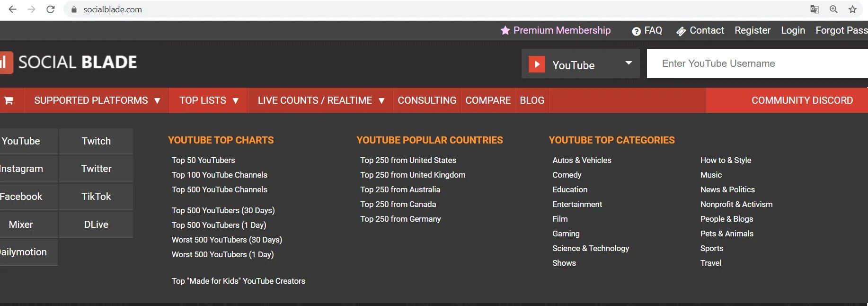Open the Science & Technology category
The height and width of the screenshot is (306, 868).
591,248
